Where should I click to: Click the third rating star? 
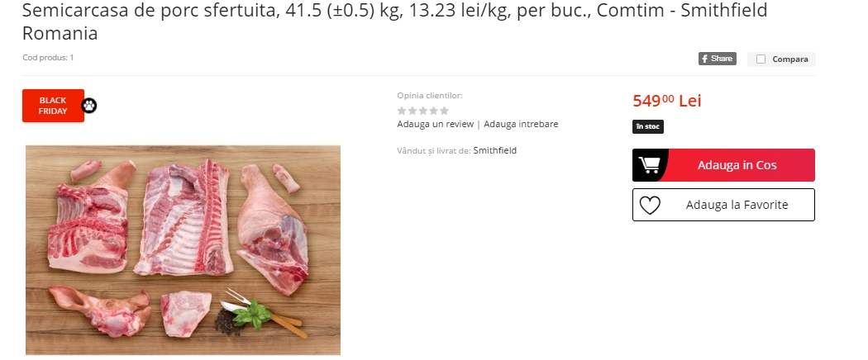coord(423,111)
